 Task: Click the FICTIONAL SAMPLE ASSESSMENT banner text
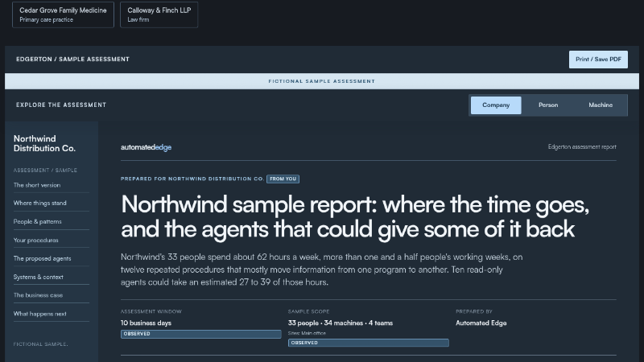tap(321, 81)
